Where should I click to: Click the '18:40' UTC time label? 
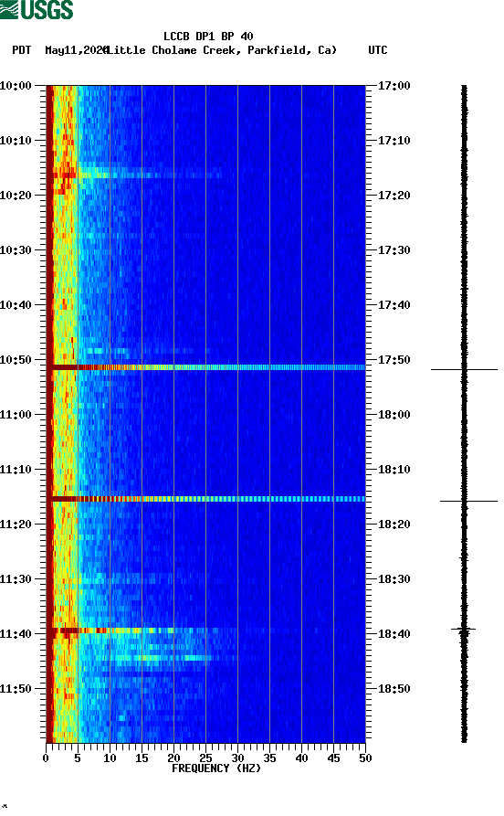point(394,634)
